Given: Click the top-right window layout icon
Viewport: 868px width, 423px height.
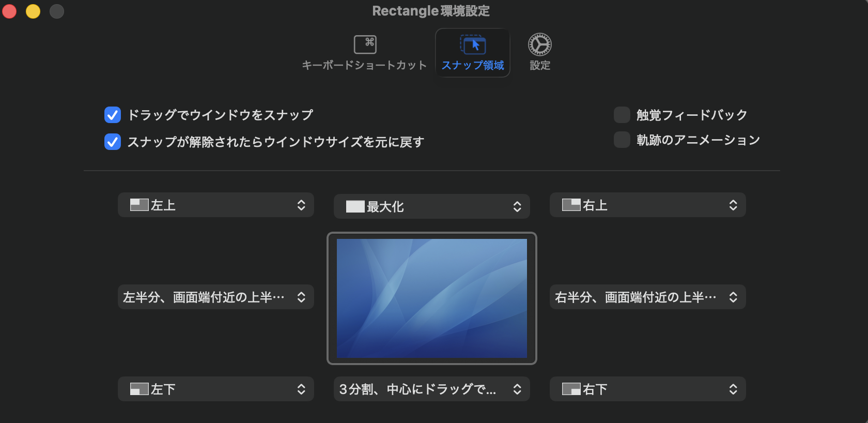Looking at the screenshot, I should tap(571, 205).
